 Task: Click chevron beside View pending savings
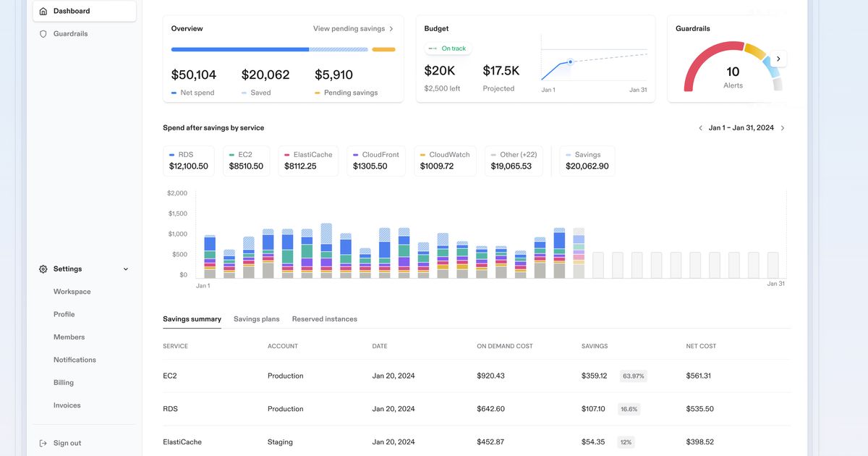point(391,29)
